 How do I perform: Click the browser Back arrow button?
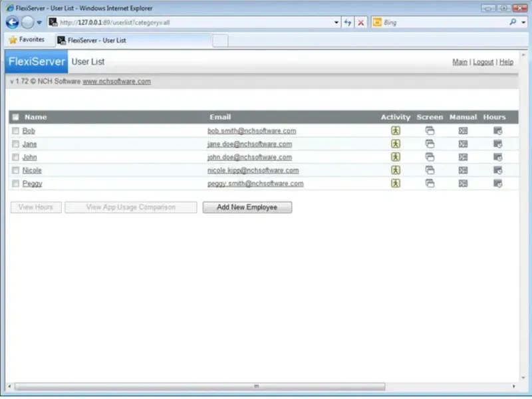[13, 23]
